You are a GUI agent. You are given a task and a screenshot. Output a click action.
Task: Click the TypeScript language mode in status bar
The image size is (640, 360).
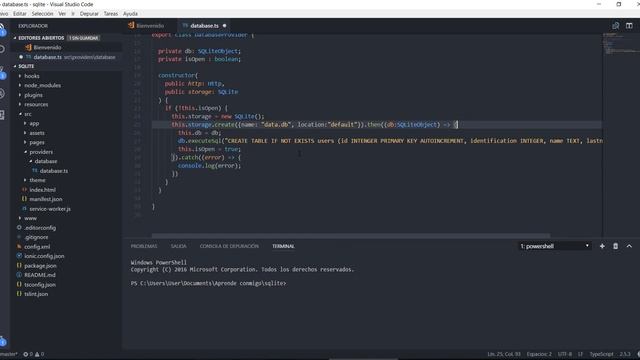coord(601,354)
